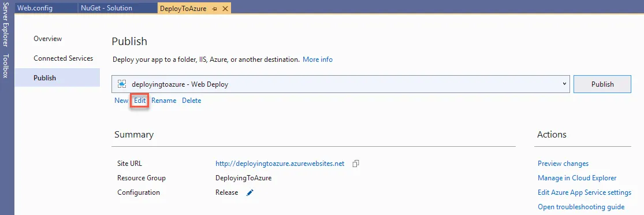This screenshot has width=644, height=215.
Task: Click the Configuration label
Action: tap(139, 192)
